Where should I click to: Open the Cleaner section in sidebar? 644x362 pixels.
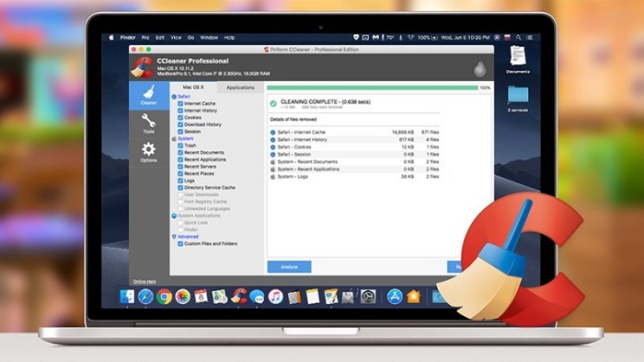coord(149,96)
